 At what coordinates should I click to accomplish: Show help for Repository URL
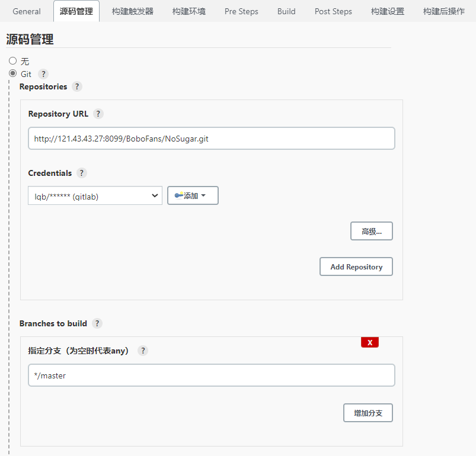point(98,114)
